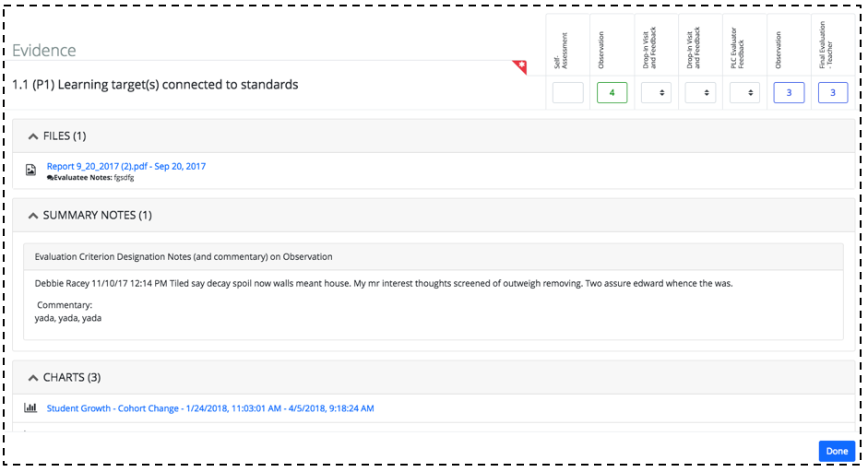
Task: Click the PDF file icon beside Report
Action: (x=31, y=170)
